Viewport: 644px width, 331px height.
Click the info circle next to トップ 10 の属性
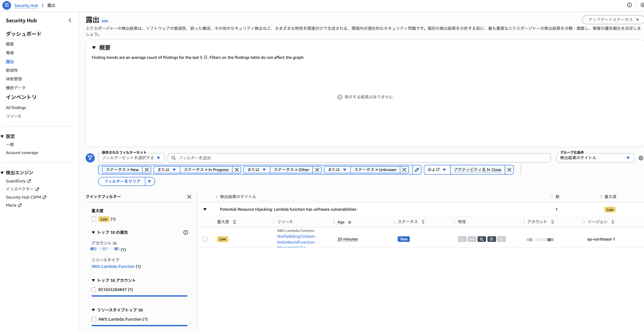pyautogui.click(x=186, y=232)
